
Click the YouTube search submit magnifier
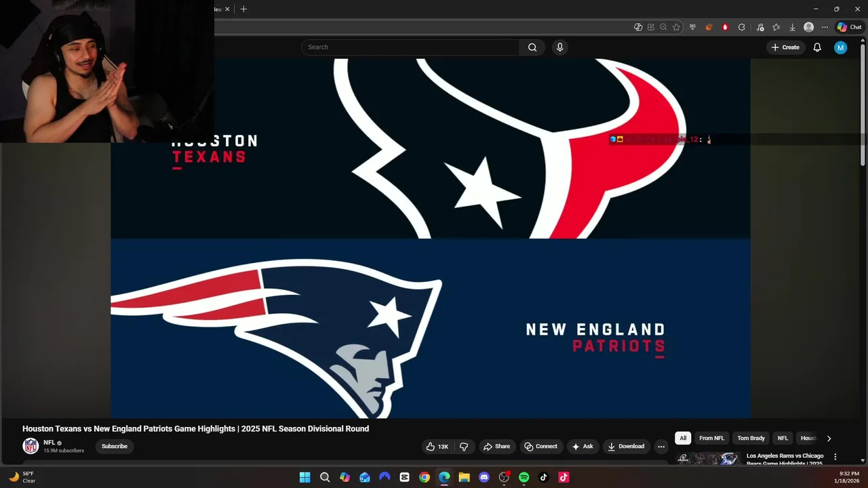click(532, 47)
